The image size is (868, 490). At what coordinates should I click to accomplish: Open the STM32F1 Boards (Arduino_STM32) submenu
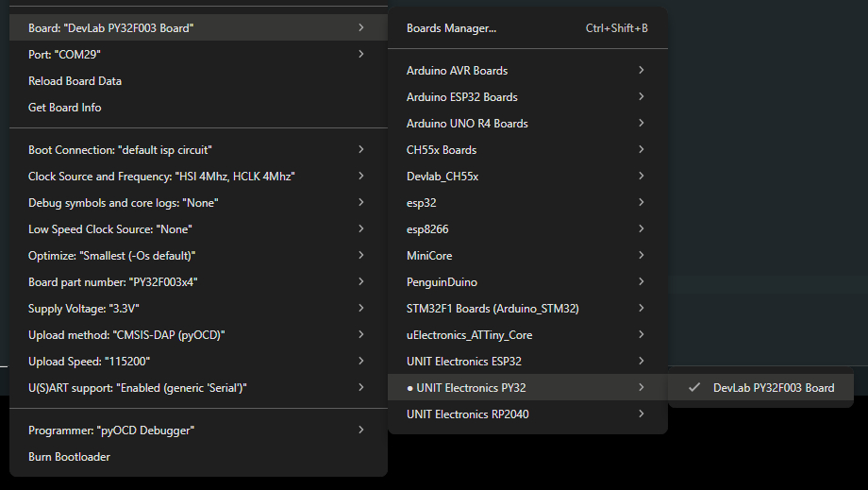[x=492, y=309]
